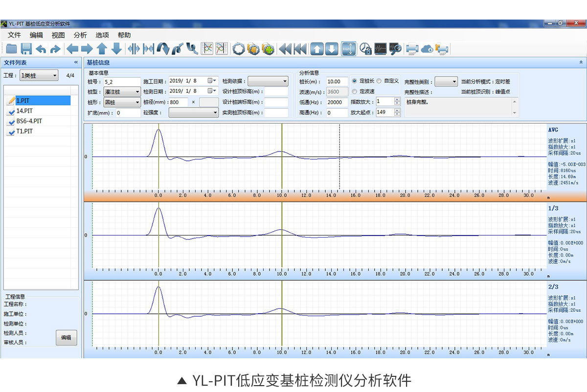
Task: Click the boxed down arrow icon
Action: click(332, 48)
